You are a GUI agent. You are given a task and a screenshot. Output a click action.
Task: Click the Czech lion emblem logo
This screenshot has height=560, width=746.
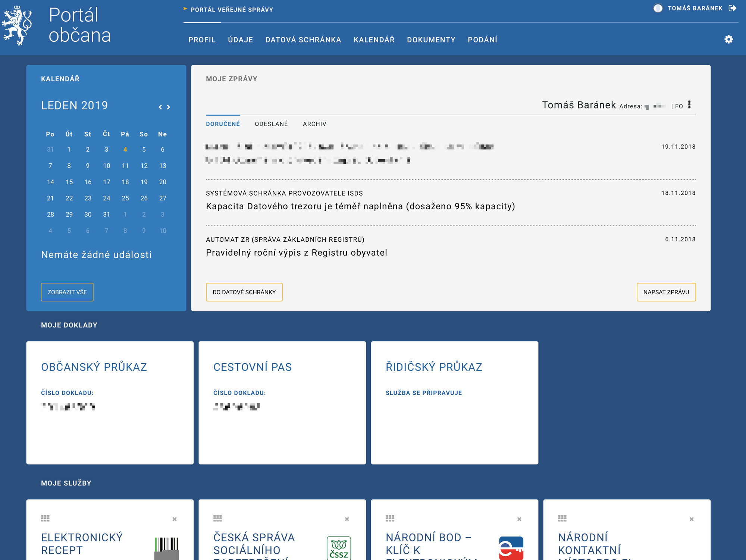tap(17, 26)
